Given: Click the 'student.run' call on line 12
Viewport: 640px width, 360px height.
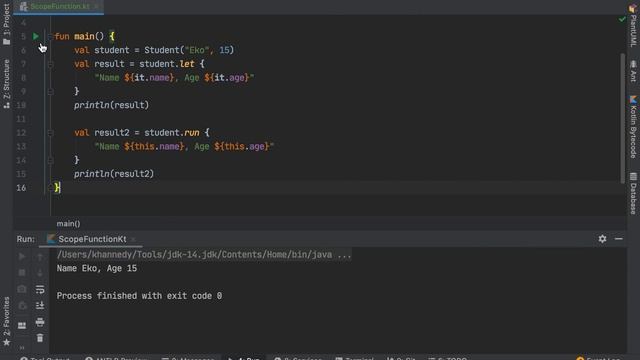Looking at the screenshot, I should coord(172,133).
